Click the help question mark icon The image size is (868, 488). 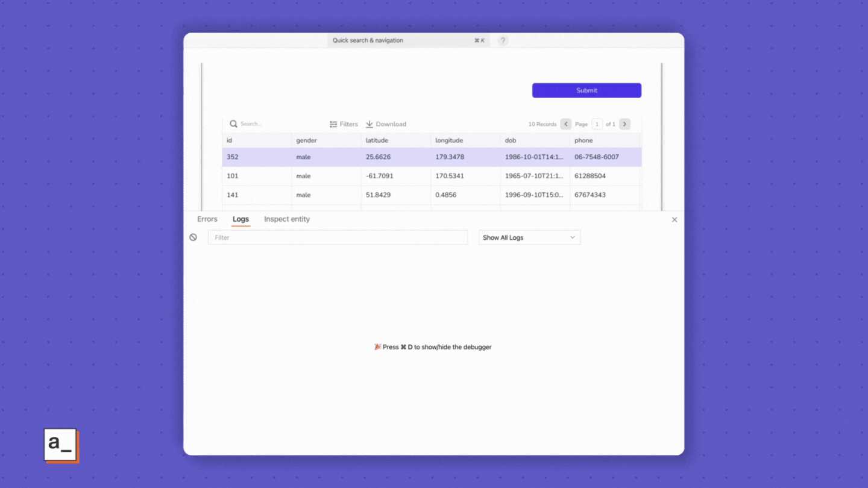(503, 40)
